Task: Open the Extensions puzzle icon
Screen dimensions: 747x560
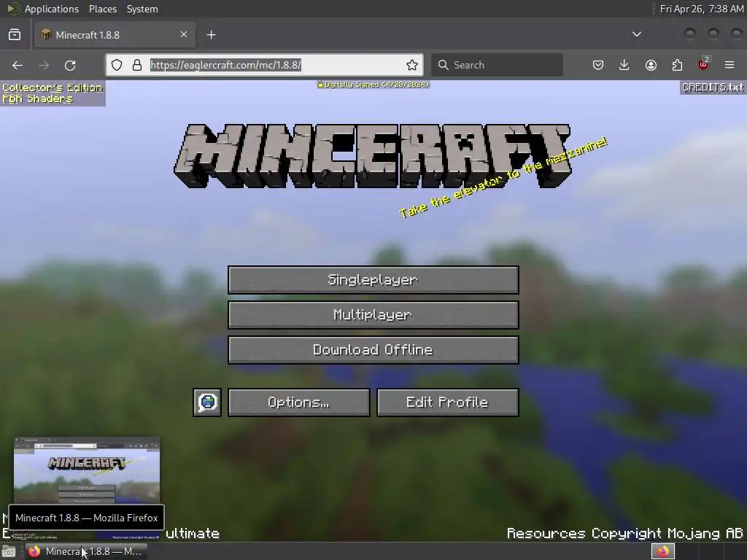Action: 677,65
